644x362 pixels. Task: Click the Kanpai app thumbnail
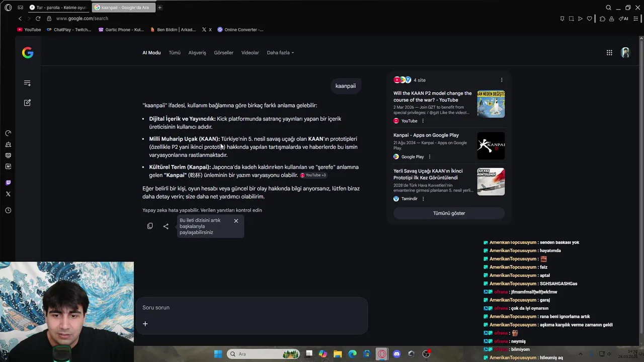click(x=491, y=146)
